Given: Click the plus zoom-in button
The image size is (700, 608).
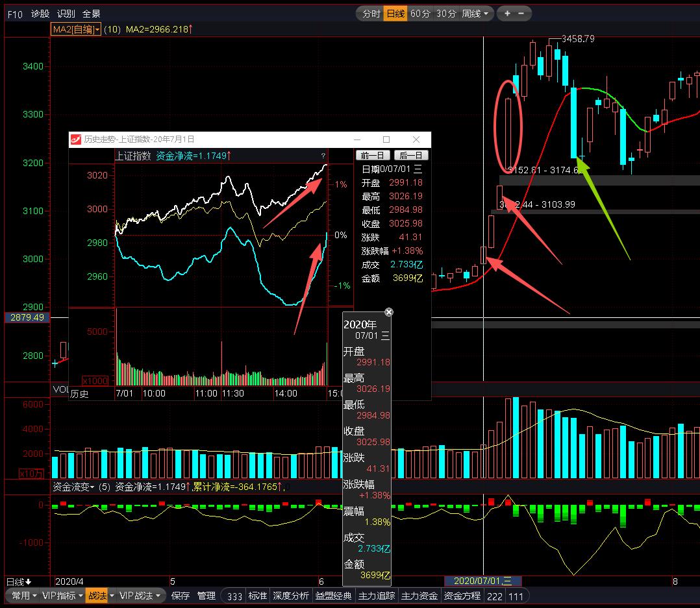Looking at the screenshot, I should 507,14.
